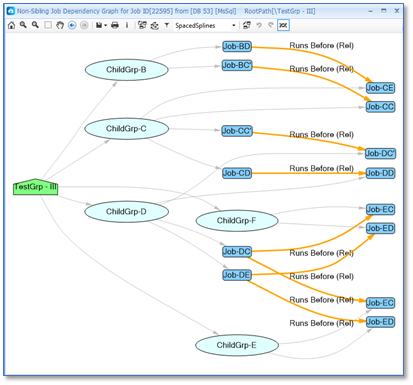The width and height of the screenshot is (413, 385).
Task: Click the Job-CC node just below Job-CE
Action: pyautogui.click(x=380, y=107)
